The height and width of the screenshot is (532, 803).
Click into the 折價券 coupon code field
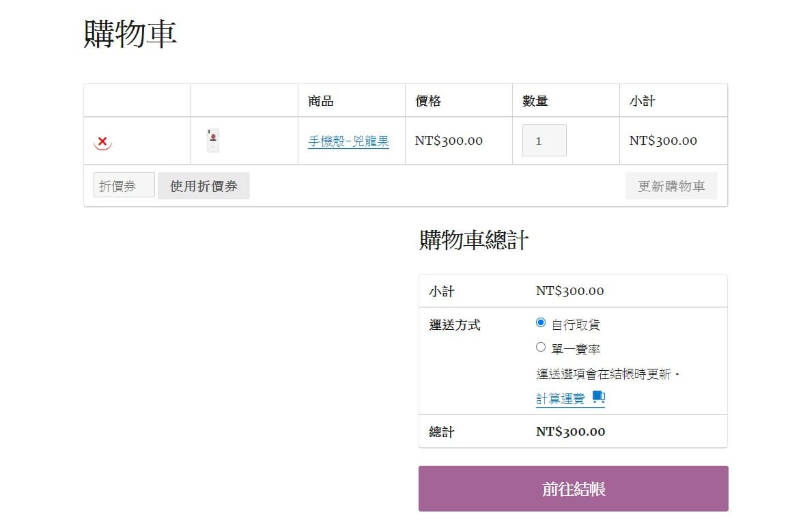click(x=124, y=186)
